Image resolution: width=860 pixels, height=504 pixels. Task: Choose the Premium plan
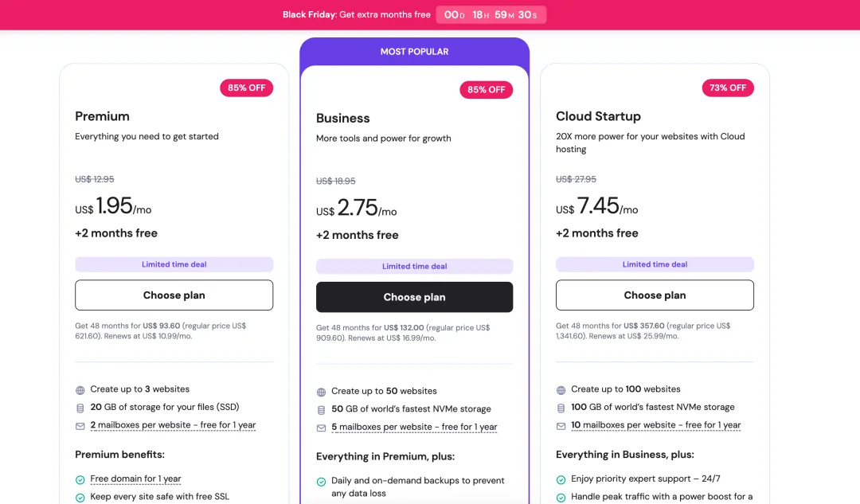tap(174, 295)
